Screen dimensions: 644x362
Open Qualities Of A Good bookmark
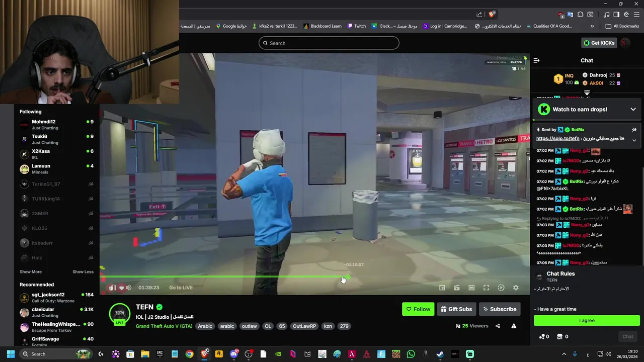pos(549,26)
